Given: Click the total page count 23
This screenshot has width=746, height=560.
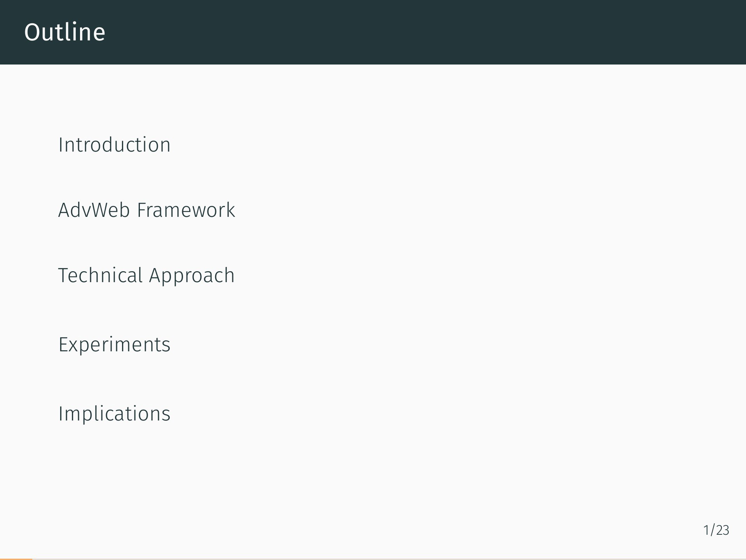Looking at the screenshot, I should click(x=722, y=530).
